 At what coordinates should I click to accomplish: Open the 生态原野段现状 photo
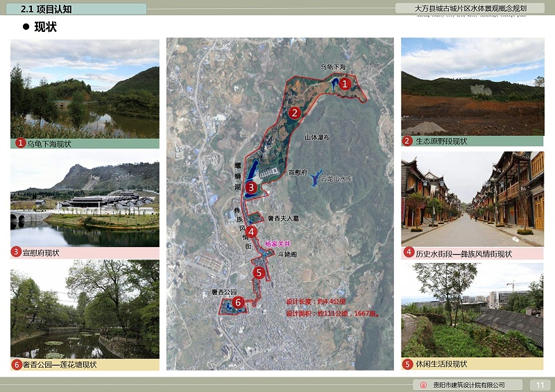(x=472, y=86)
